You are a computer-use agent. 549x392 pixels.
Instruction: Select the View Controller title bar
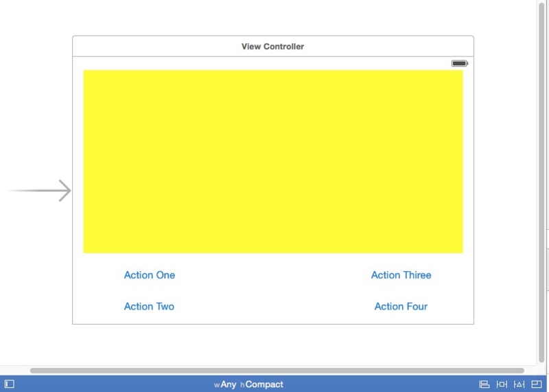point(273,46)
